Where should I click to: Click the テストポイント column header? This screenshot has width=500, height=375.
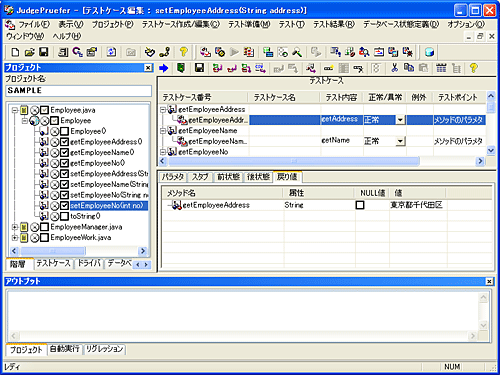pos(459,97)
